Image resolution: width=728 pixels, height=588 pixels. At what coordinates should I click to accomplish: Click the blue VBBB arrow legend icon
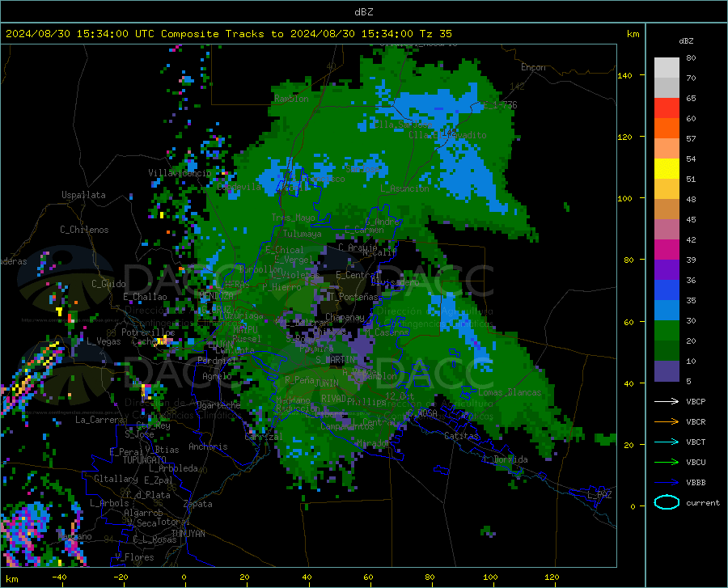[x=667, y=482]
